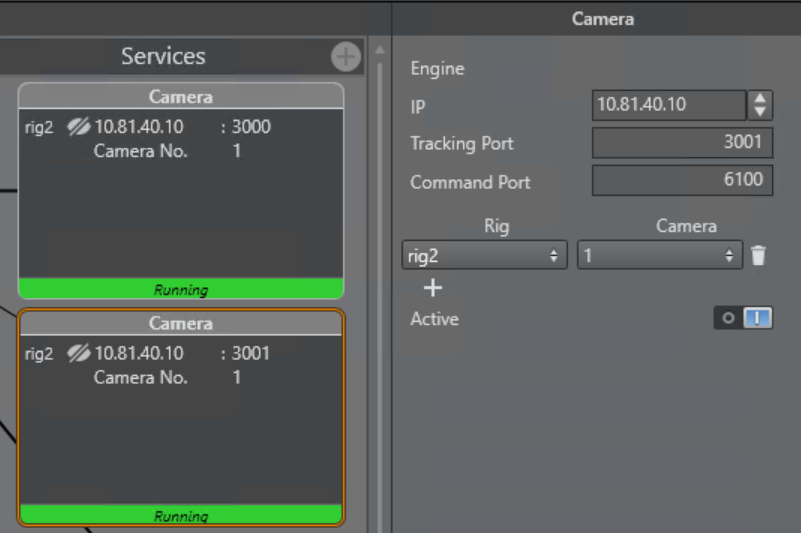Click engine link icon for port 3000 camera
The width and height of the screenshot is (801, 533).
[x=78, y=127]
